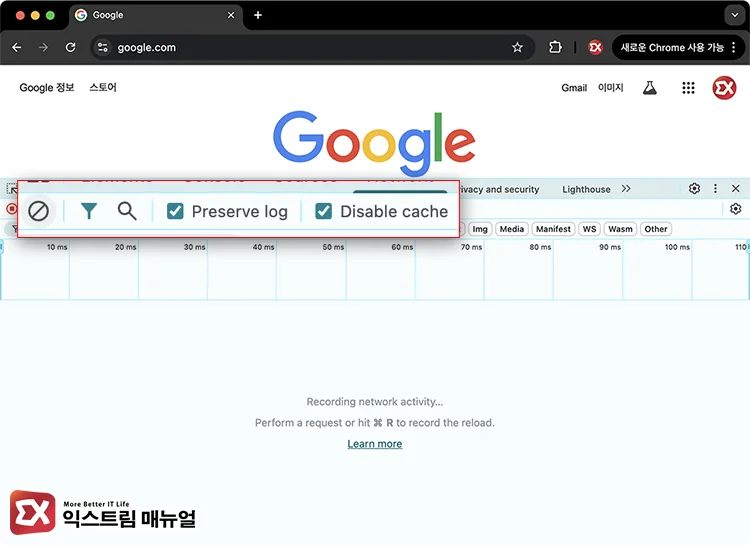Screen dimensions: 750x545
Task: Open Chrome profile avatar in the toolbar
Action: 596,47
